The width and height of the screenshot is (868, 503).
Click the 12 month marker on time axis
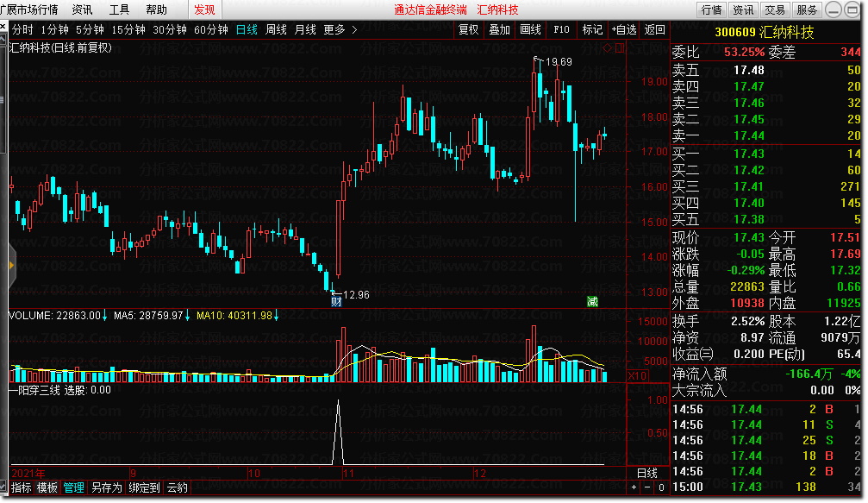[x=479, y=474]
